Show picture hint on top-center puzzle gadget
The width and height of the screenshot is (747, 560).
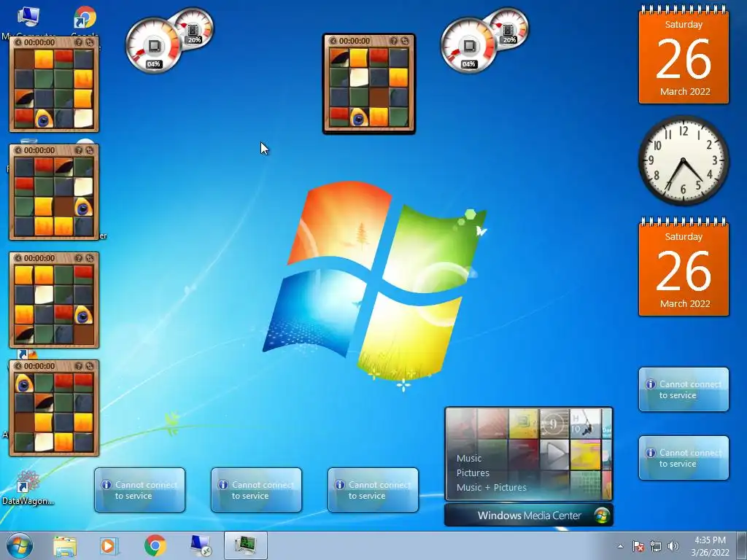pos(393,41)
